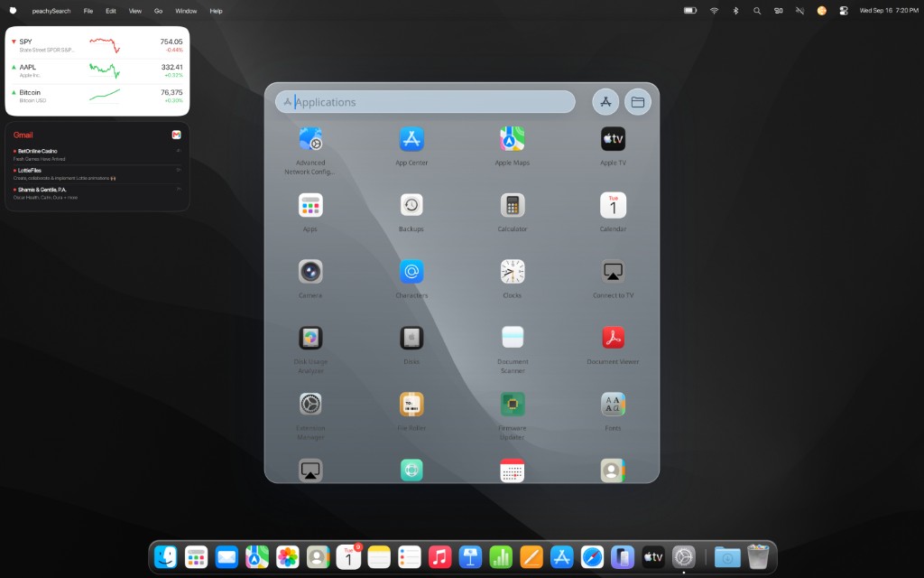Image resolution: width=924 pixels, height=578 pixels.
Task: Select the applications mode button beside search
Action: (x=605, y=102)
